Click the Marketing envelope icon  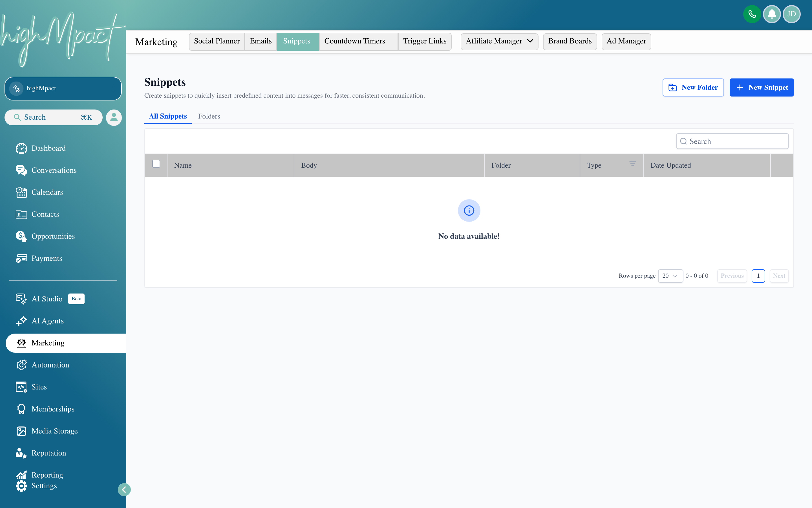coord(21,343)
